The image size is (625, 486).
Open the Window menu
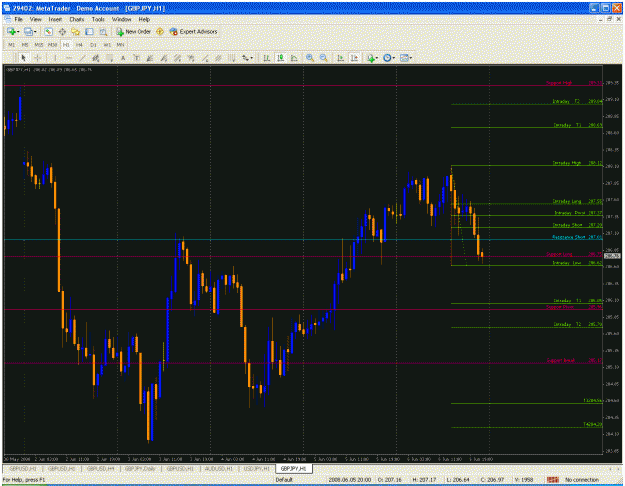pyautogui.click(x=121, y=19)
